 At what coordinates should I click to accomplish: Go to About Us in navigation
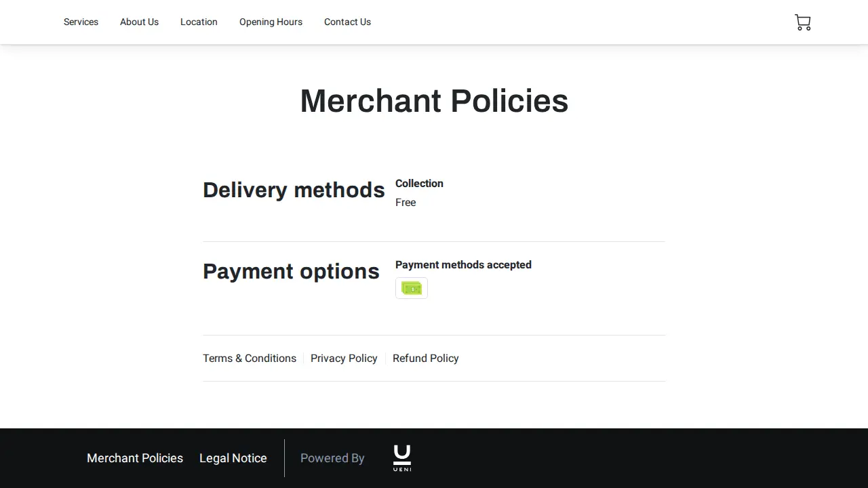[139, 22]
